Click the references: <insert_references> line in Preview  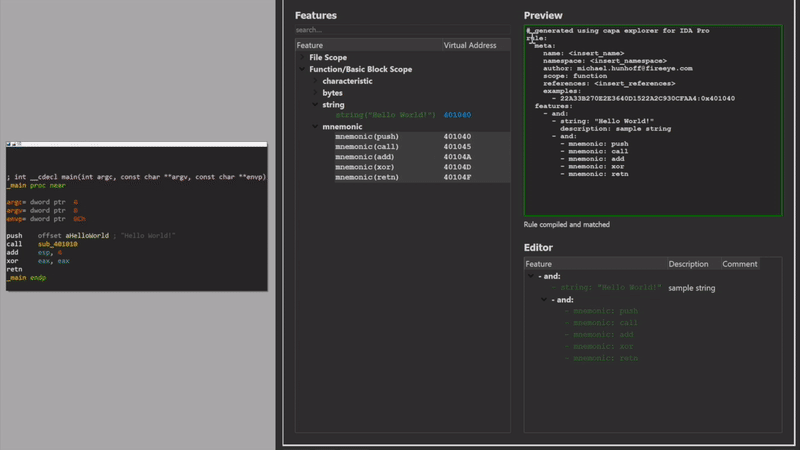[609, 83]
